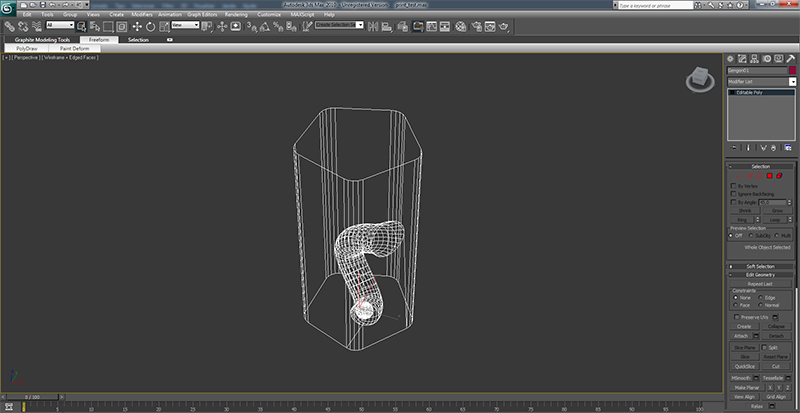Select Edge constraint radio button

[x=760, y=298]
